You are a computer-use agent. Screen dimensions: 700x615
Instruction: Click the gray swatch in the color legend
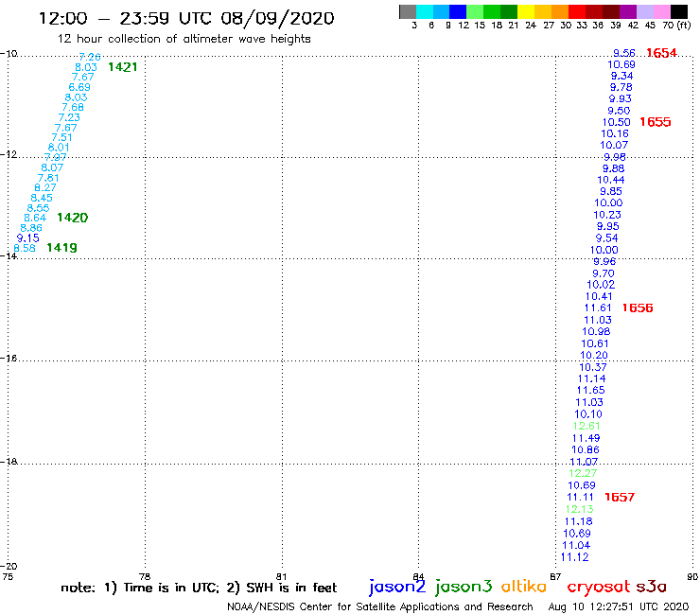point(408,11)
